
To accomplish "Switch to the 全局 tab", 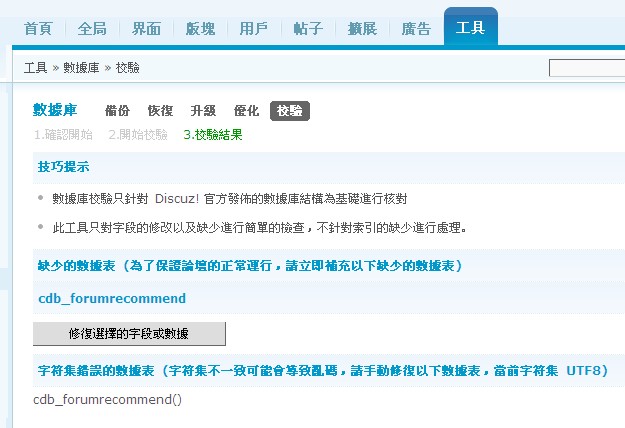I will [x=92, y=29].
